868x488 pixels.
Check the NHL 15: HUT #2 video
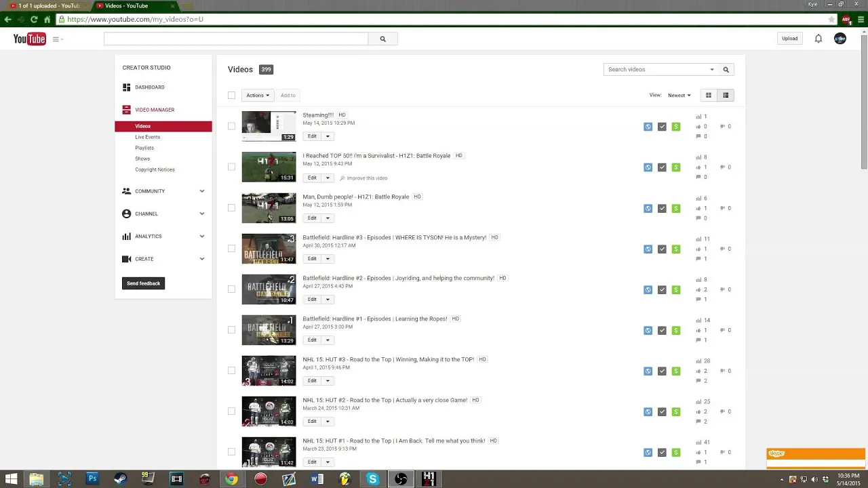231,411
